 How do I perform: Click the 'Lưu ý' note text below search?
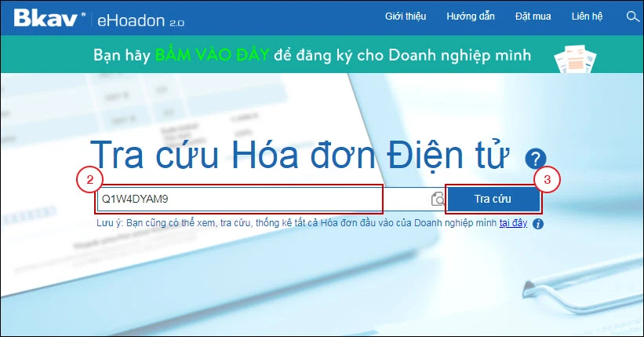298,224
